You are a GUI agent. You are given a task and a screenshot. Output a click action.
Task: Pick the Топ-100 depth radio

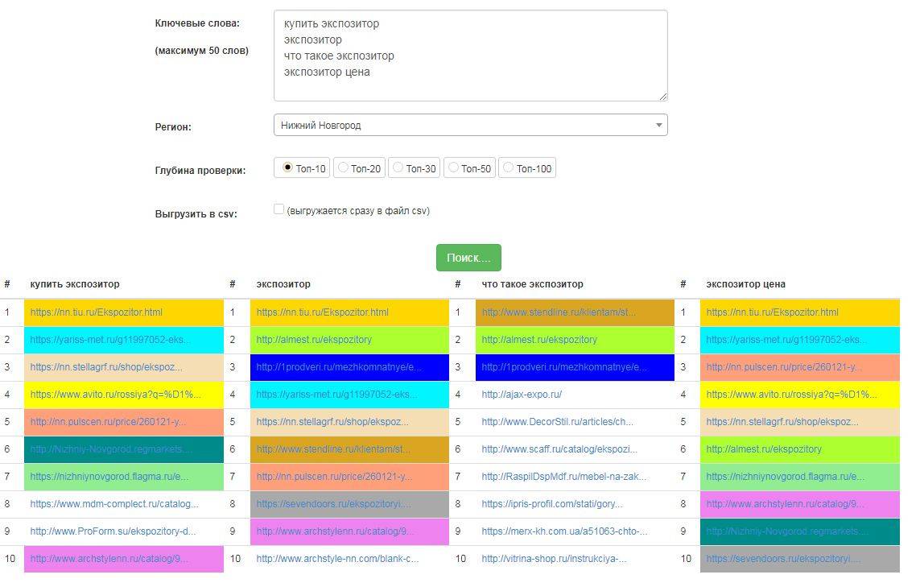click(x=509, y=167)
